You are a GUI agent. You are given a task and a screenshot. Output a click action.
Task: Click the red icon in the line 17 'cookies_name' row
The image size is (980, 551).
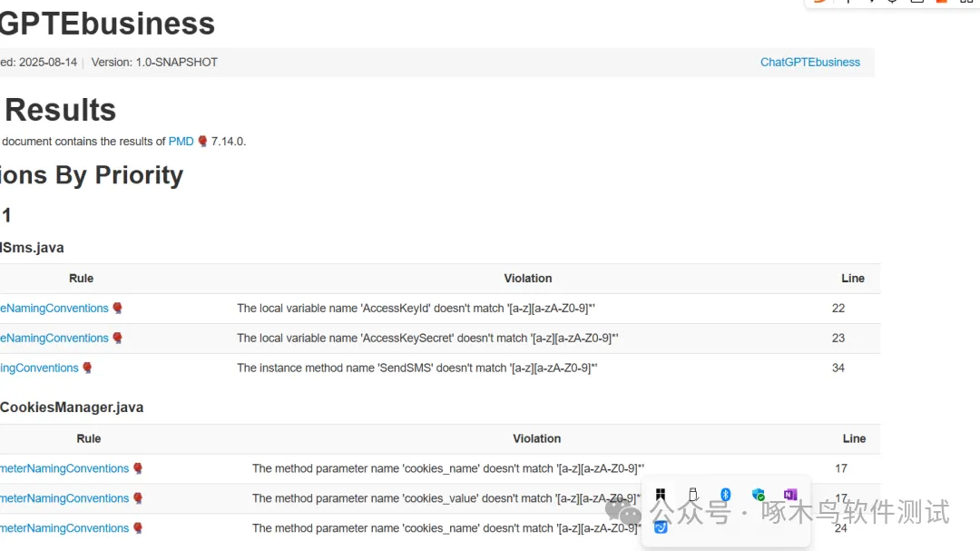tap(138, 468)
